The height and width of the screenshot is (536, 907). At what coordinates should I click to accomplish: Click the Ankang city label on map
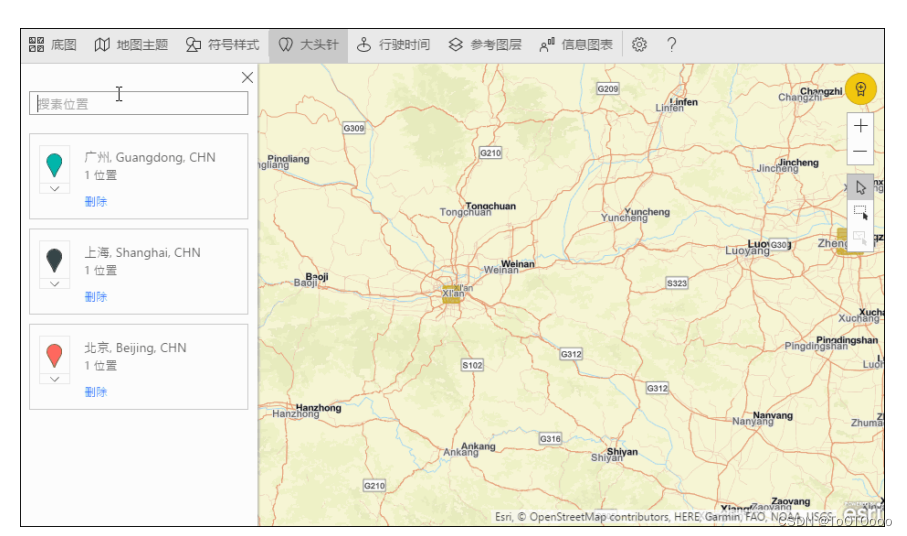[x=469, y=449]
